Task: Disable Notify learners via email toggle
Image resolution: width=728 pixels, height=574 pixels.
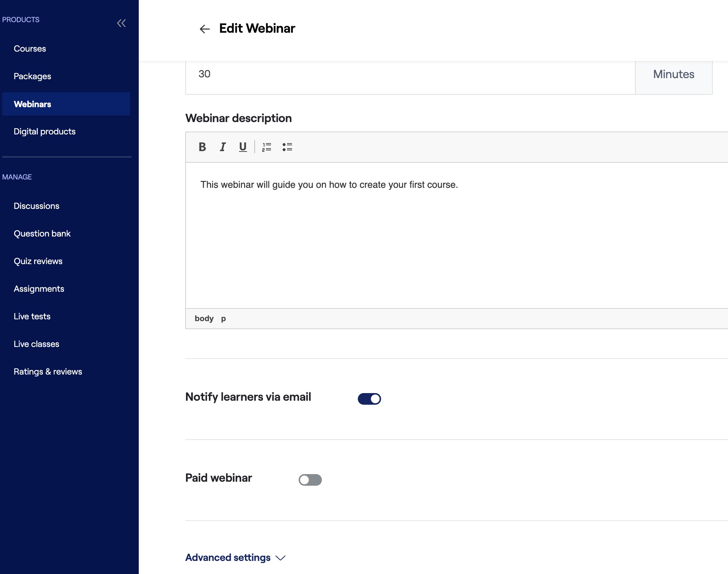Action: pos(369,399)
